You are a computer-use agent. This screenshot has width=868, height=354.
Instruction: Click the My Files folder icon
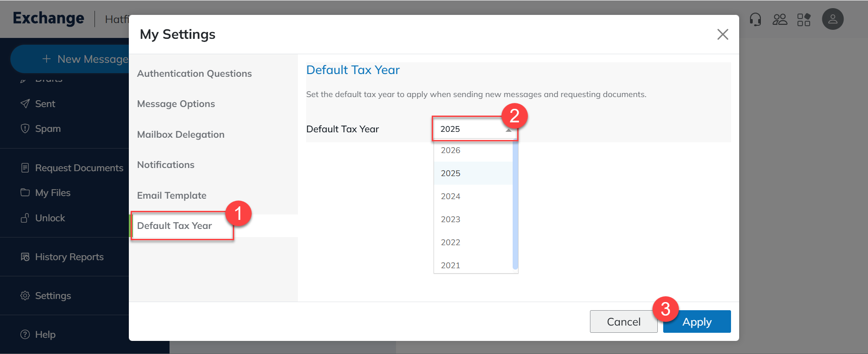pyautogui.click(x=25, y=192)
